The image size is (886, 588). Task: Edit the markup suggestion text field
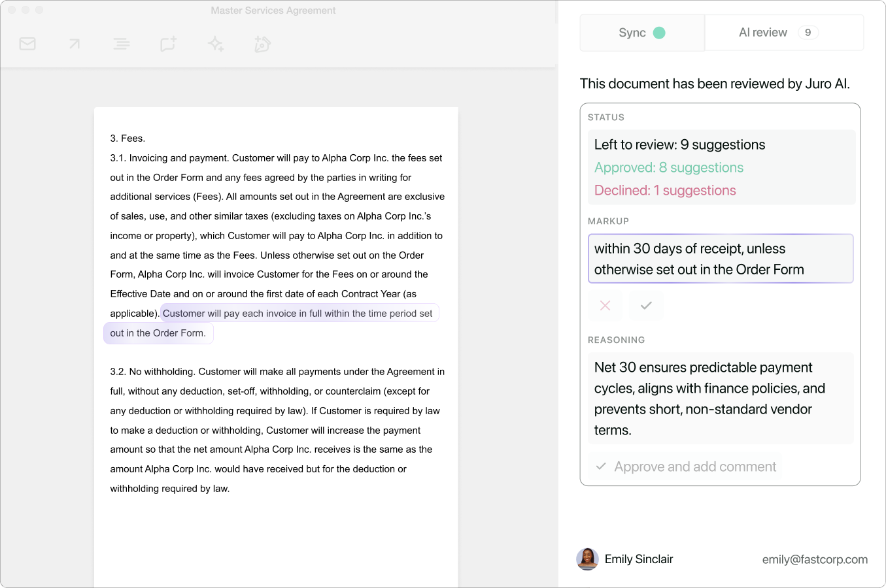[721, 259]
